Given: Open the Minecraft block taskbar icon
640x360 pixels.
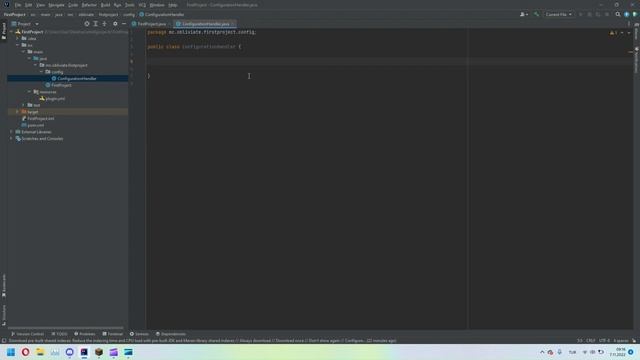Looking at the screenshot, I should pyautogui.click(x=99, y=352).
